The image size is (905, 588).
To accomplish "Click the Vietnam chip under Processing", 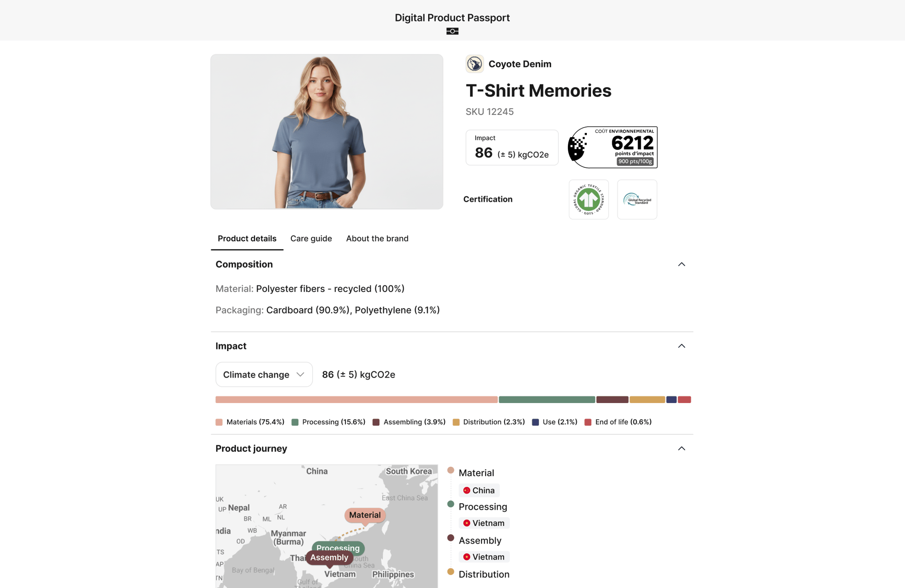I will click(x=484, y=523).
